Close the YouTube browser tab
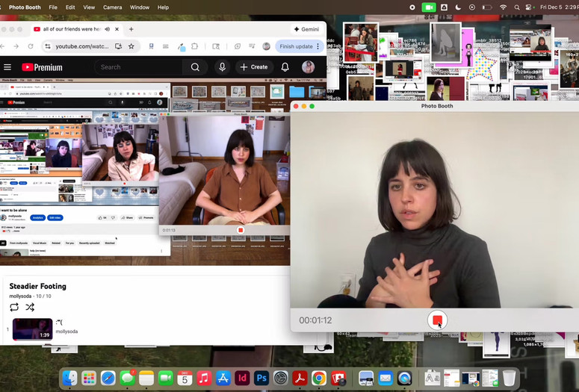This screenshot has height=392, width=579. click(117, 29)
